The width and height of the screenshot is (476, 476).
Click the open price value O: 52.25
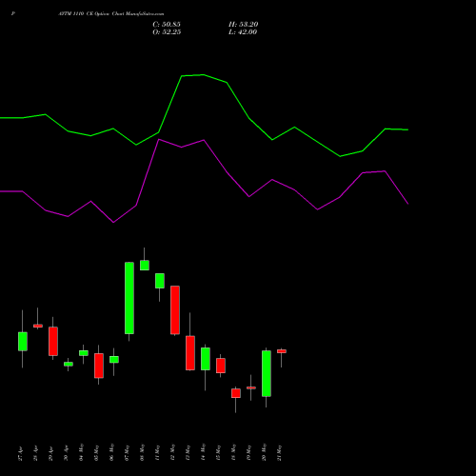167,32
